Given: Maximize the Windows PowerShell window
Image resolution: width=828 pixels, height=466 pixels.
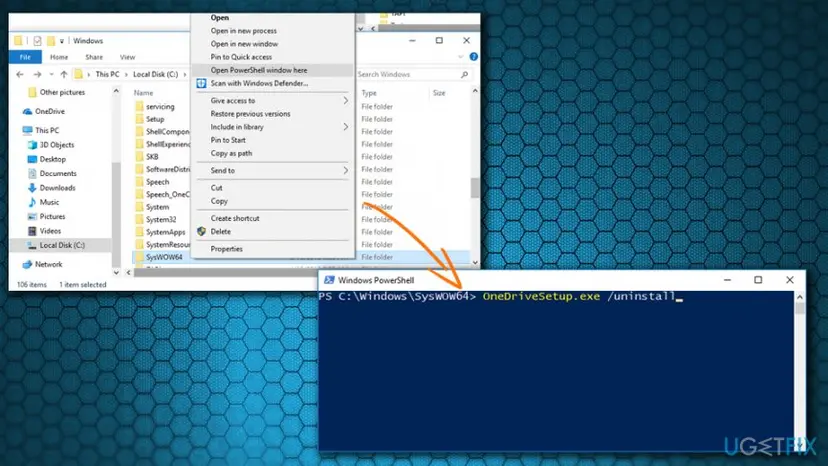Looking at the screenshot, I should [758, 280].
